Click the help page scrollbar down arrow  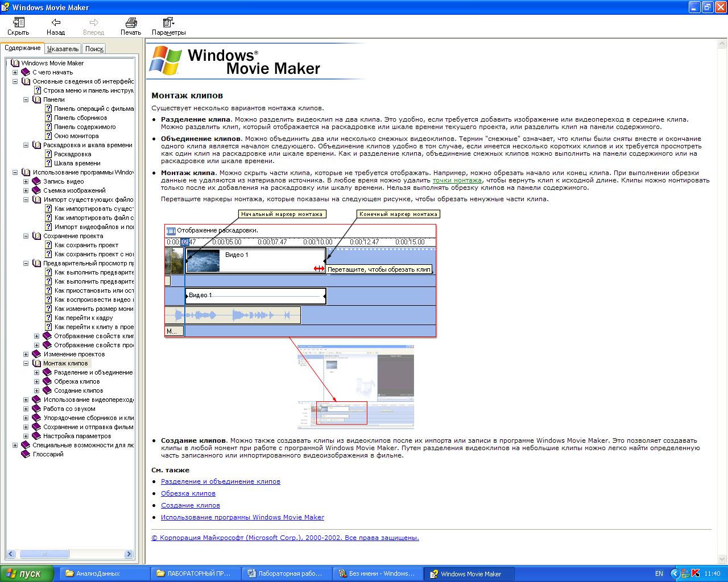[x=722, y=559]
